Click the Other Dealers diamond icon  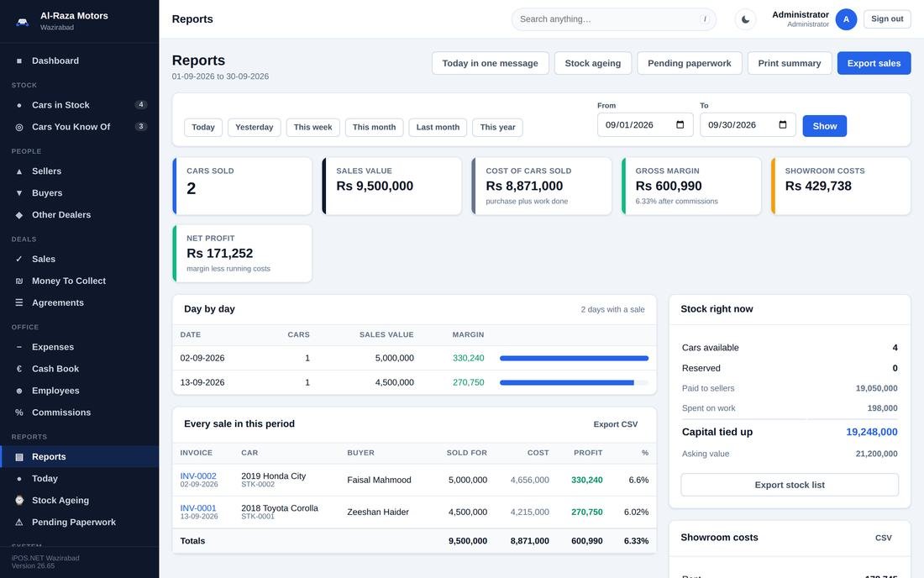[18, 215]
